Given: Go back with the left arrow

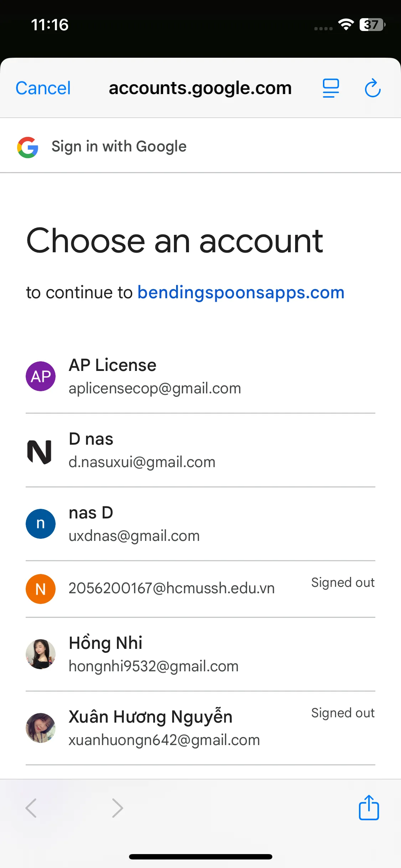Looking at the screenshot, I should (31, 807).
